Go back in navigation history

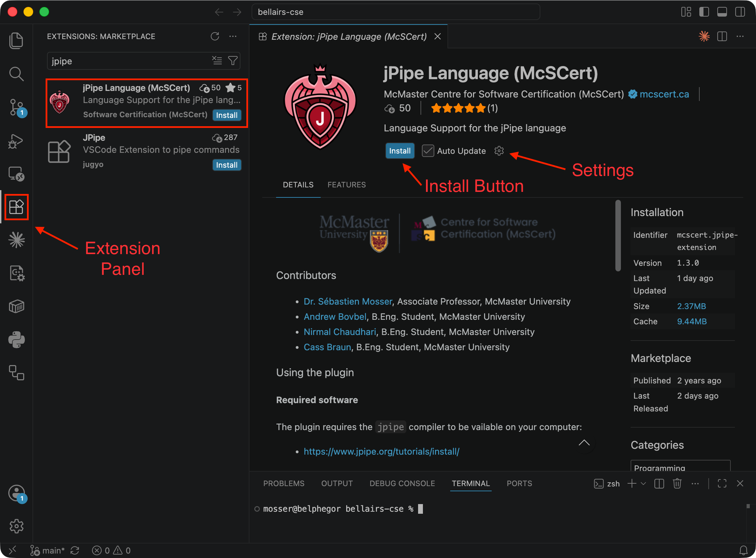click(x=219, y=12)
